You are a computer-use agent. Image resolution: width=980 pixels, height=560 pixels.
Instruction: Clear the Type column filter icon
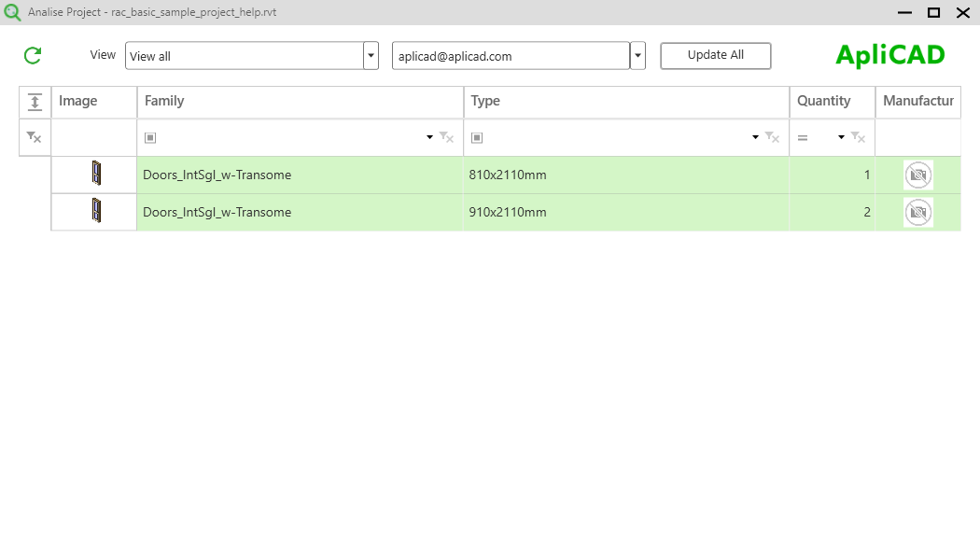click(x=772, y=137)
